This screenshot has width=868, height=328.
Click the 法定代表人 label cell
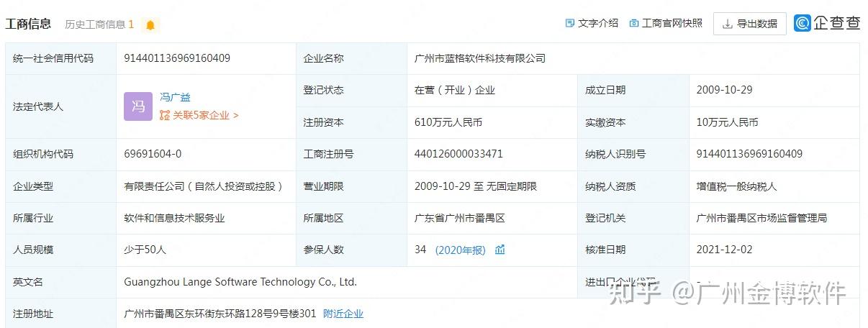60,106
